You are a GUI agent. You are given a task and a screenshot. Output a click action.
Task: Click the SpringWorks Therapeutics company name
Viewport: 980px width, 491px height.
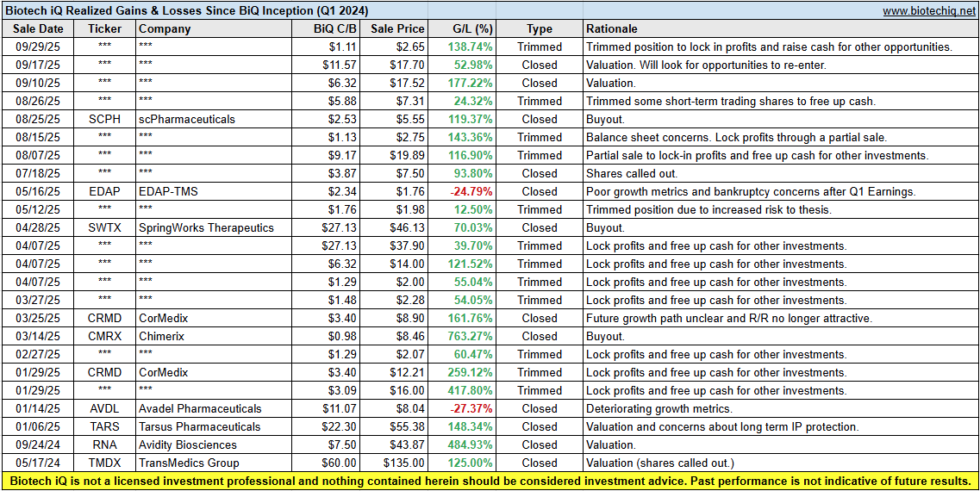[x=206, y=227]
